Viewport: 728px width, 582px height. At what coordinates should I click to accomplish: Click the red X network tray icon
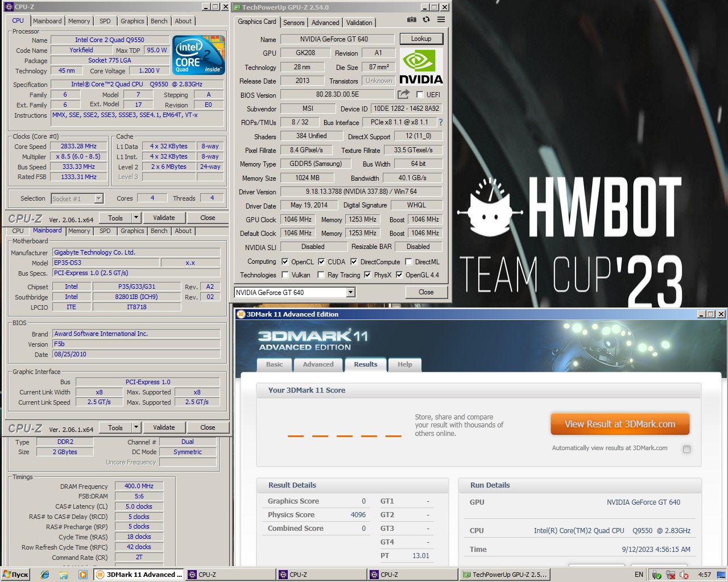671,575
